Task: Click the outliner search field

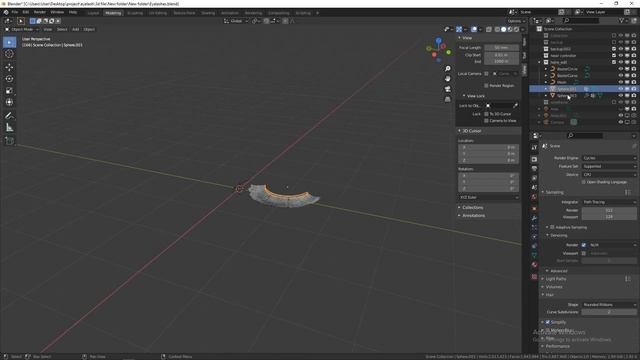Action: coord(580,20)
